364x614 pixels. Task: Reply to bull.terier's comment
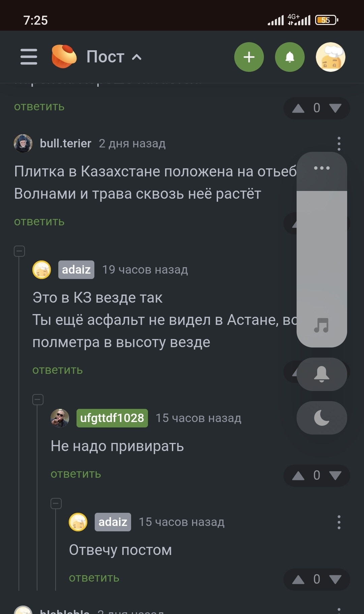(39, 222)
